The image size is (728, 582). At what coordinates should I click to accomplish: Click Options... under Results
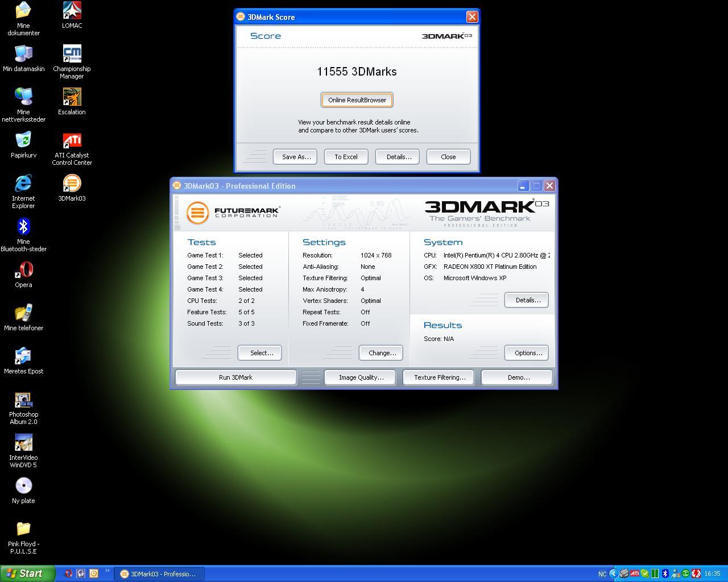[x=526, y=353]
